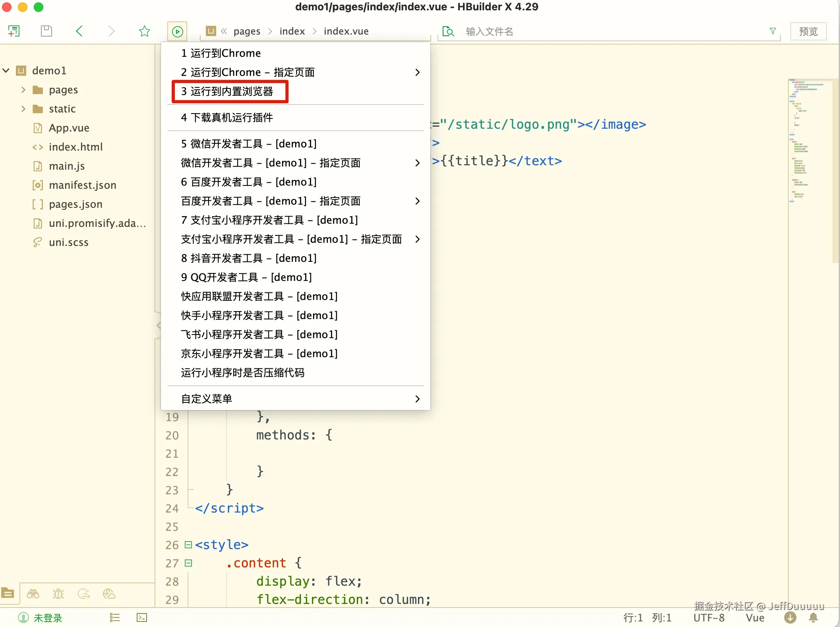This screenshot has height=627, width=840.
Task: Select 运行到内置浏览器 menu item
Action: coord(227,91)
